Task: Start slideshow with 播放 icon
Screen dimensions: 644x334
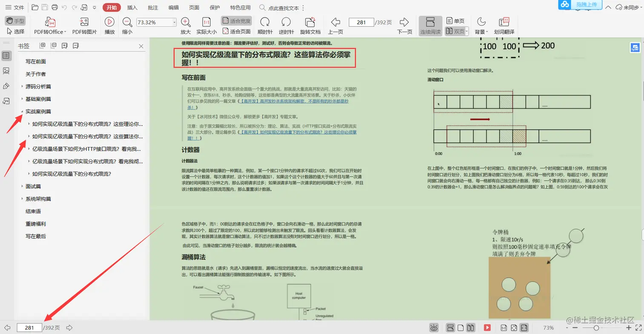Action: pyautogui.click(x=109, y=26)
